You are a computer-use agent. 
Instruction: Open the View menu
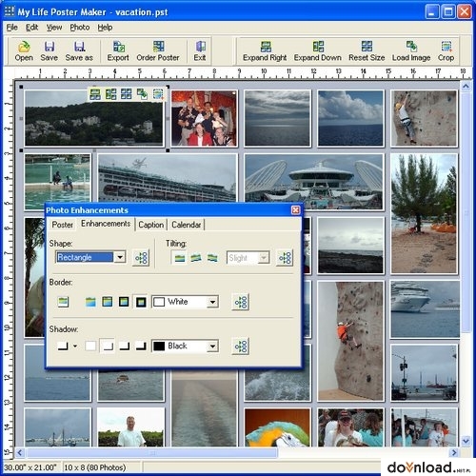(54, 28)
